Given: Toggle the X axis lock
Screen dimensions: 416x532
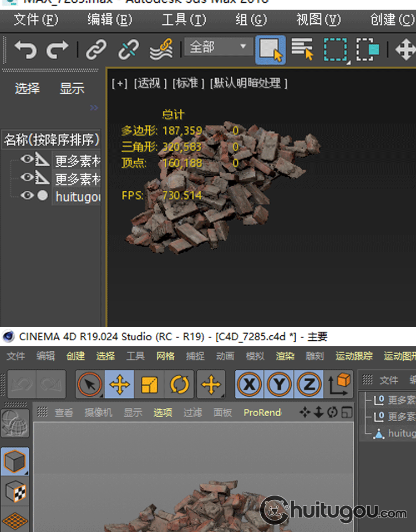Looking at the screenshot, I should pos(250,385).
